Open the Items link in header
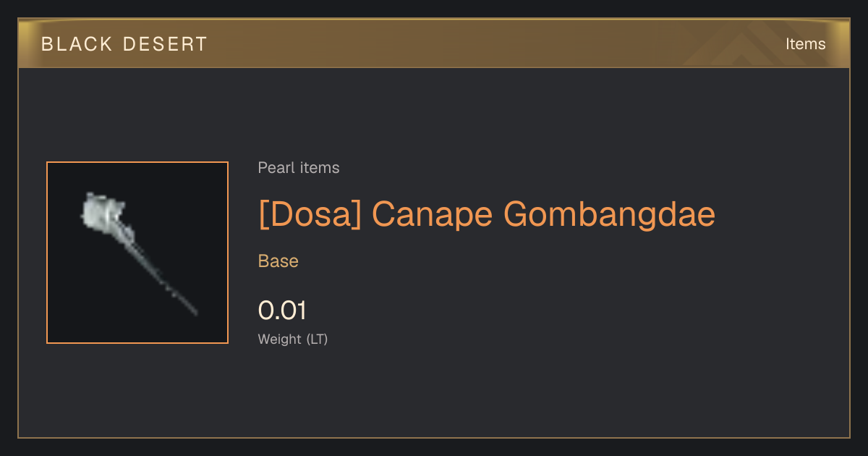This screenshot has width=868, height=456. (x=805, y=43)
